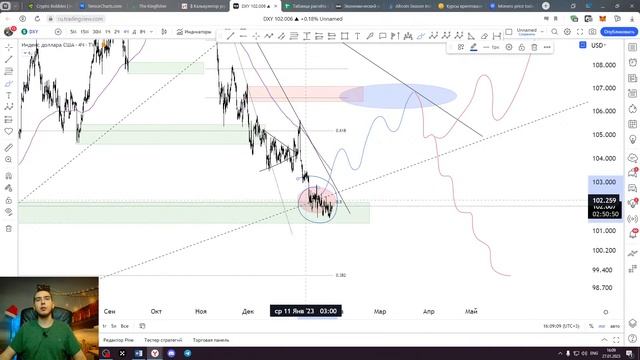Open the Strategy Tester tab
This screenshot has width=640, height=360.
(163, 340)
